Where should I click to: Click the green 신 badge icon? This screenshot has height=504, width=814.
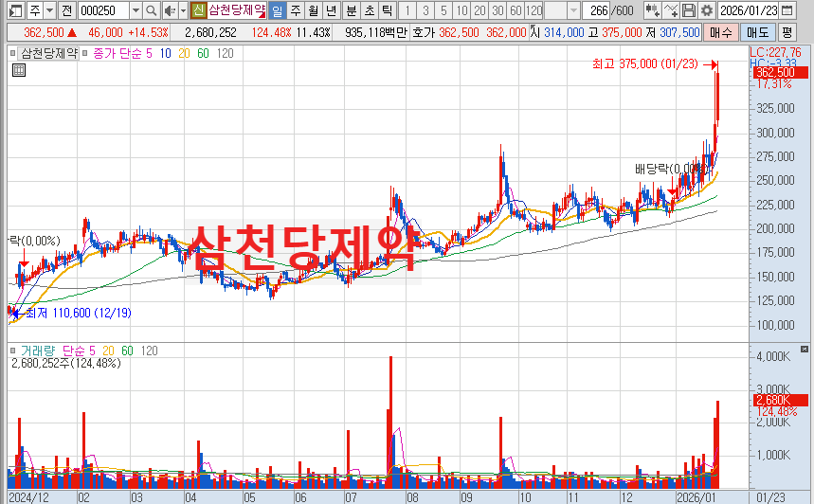pos(198,10)
